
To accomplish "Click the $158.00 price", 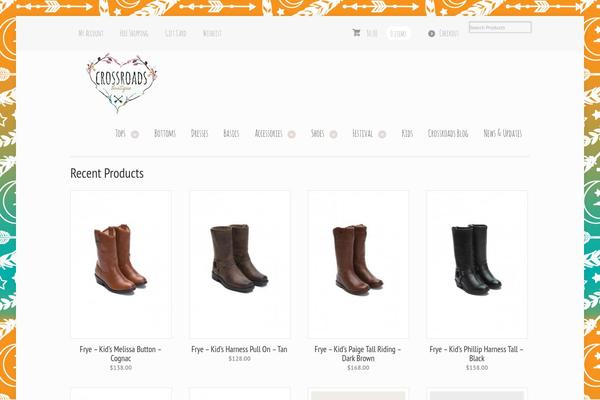I will coord(477,367).
